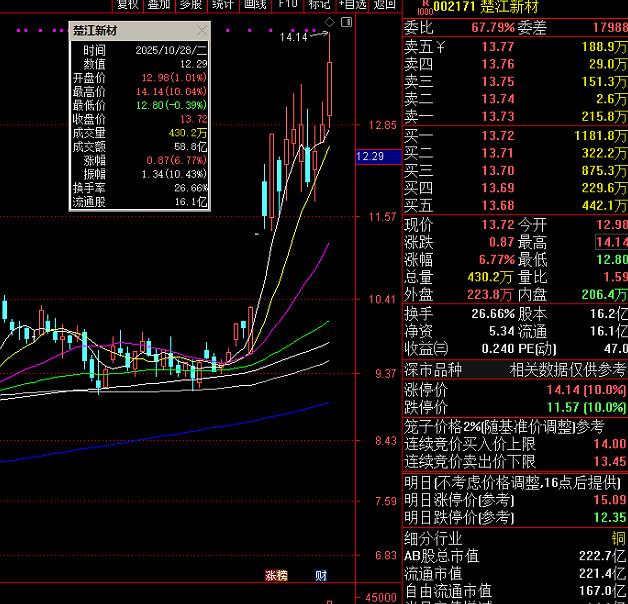628x604 pixels.
Task: Click the 返回 back button
Action: pos(385,5)
